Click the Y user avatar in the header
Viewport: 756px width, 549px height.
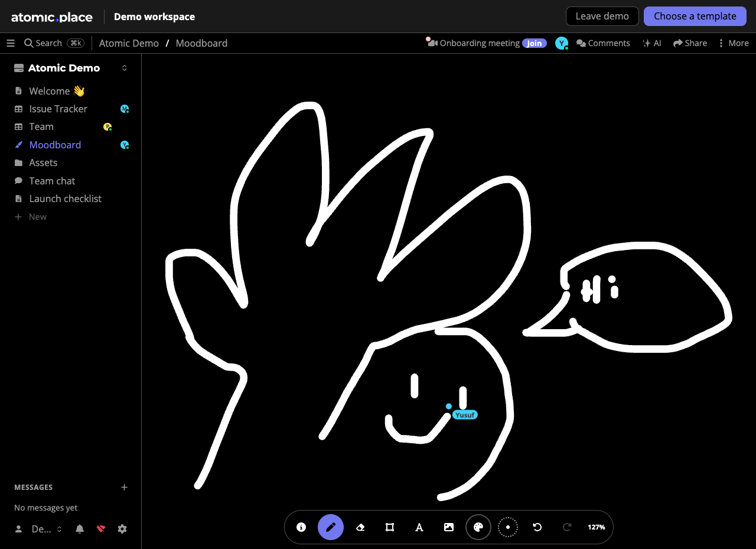562,43
